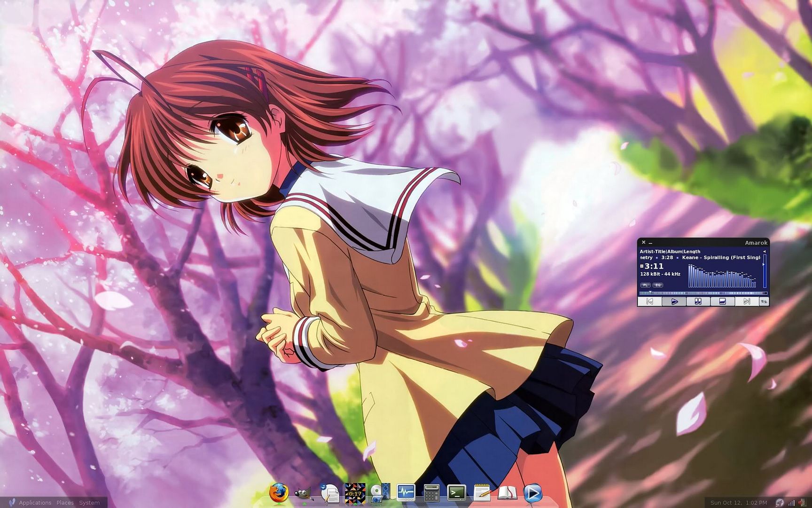Open GIMP from the dock
812x508 pixels.
click(x=304, y=494)
